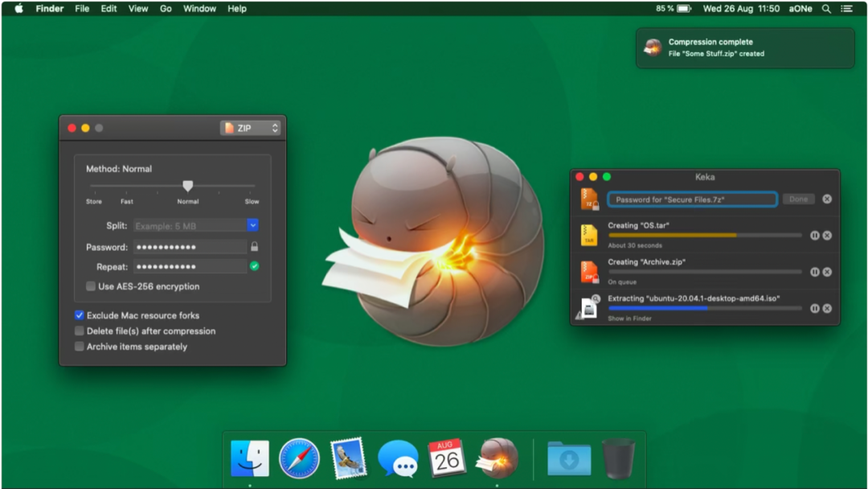
Task: Open the Keka app icon in dock
Action: pos(497,458)
